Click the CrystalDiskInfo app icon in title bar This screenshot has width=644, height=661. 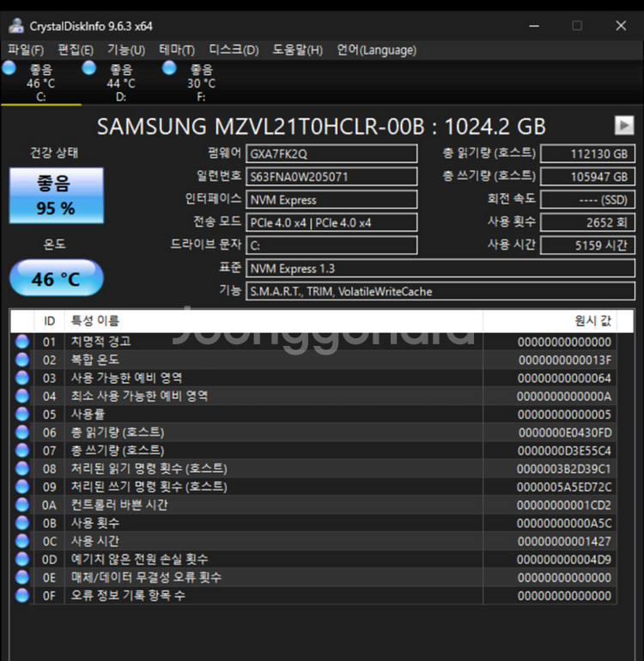[16, 26]
